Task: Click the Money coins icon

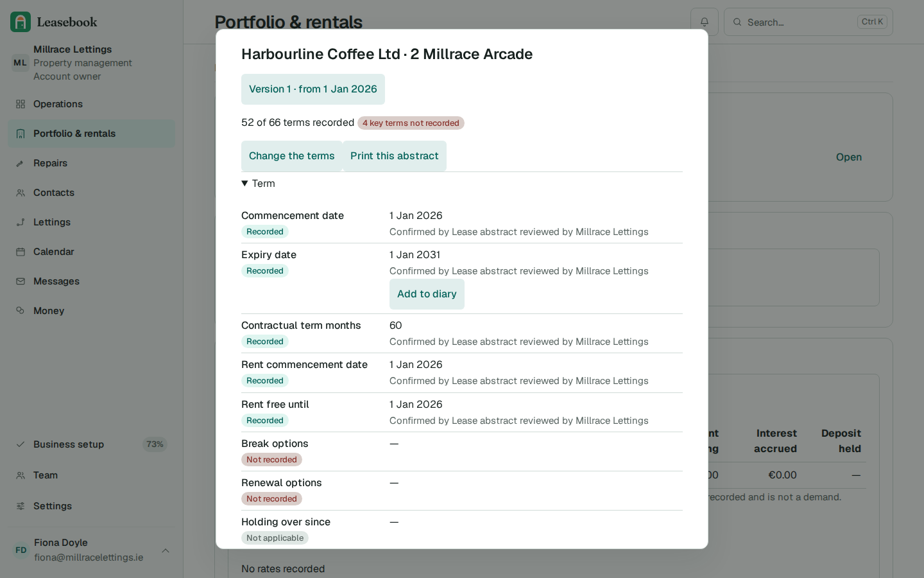Action: 21,311
